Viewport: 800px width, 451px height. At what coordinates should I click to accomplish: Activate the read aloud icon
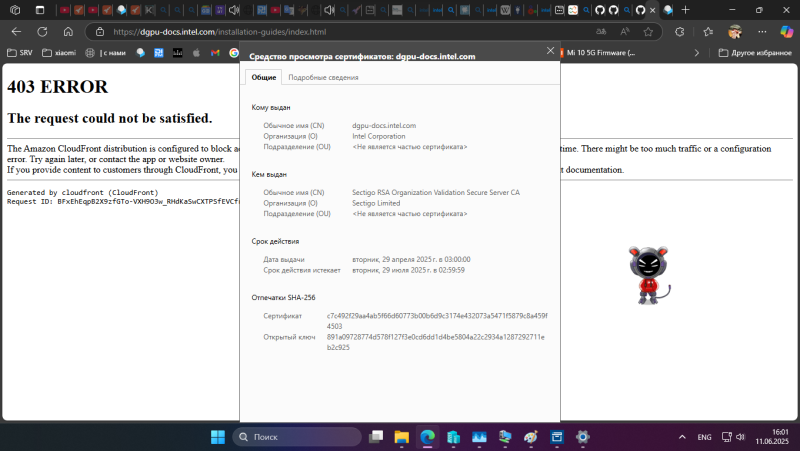(x=625, y=32)
